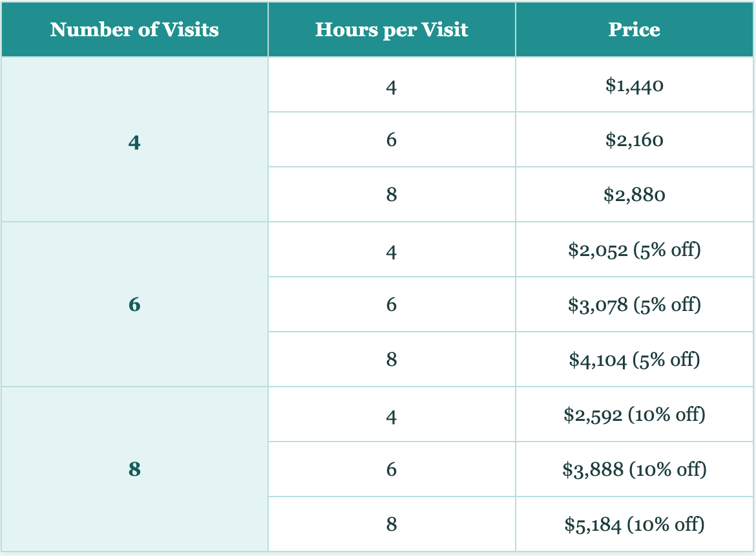
Task: Click the $2,052 (5% off) price
Action: tap(634, 250)
